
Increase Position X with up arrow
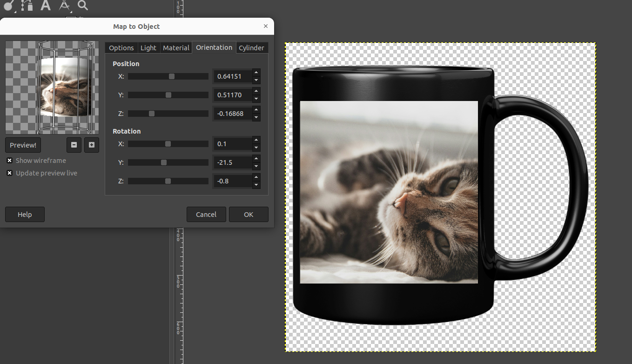(x=256, y=72)
